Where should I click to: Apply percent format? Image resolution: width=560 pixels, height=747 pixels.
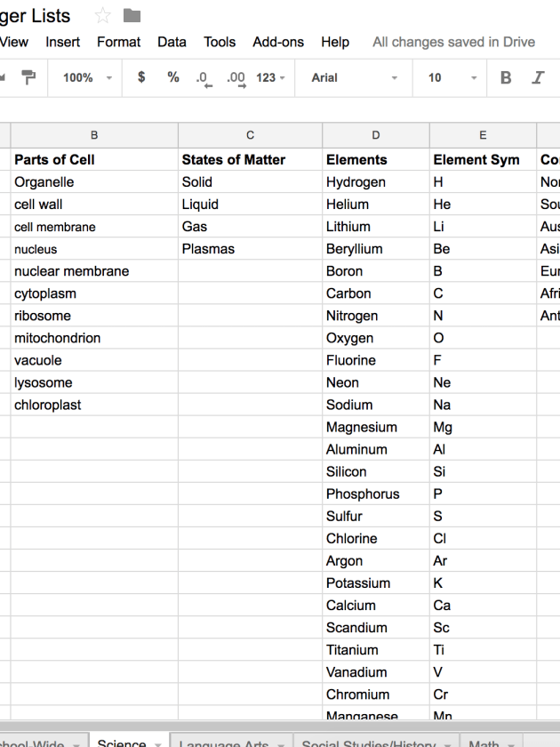click(x=173, y=77)
